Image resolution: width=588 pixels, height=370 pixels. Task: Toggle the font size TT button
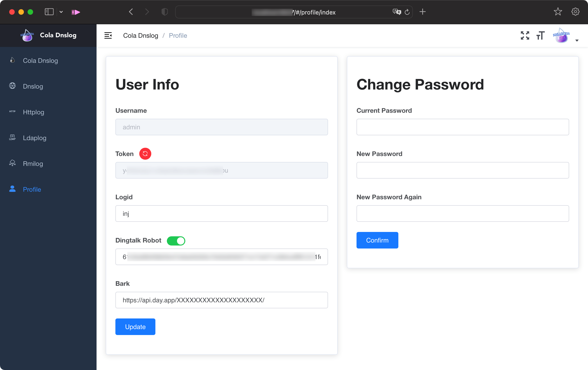(540, 35)
